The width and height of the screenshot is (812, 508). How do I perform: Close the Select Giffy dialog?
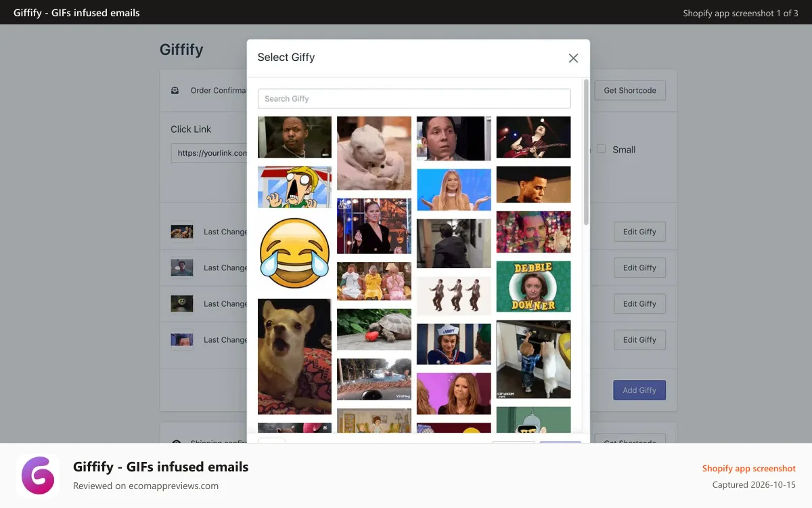coord(573,58)
